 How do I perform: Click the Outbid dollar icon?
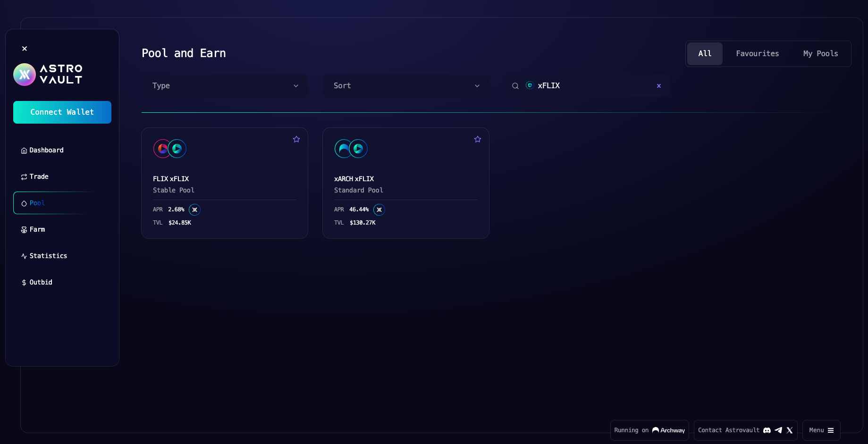pos(24,283)
